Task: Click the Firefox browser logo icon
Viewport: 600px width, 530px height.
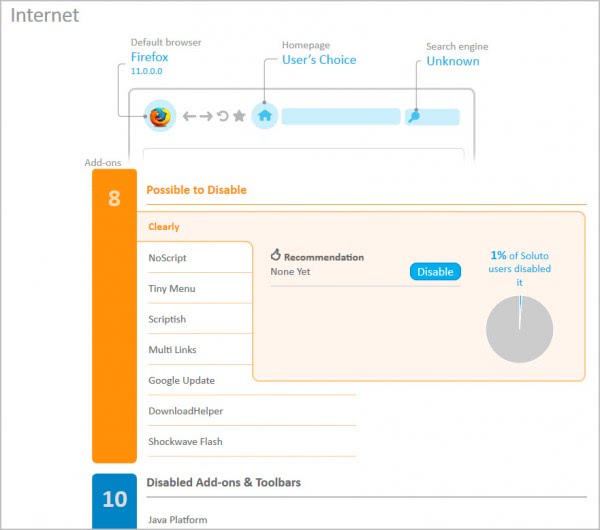Action: [160, 116]
